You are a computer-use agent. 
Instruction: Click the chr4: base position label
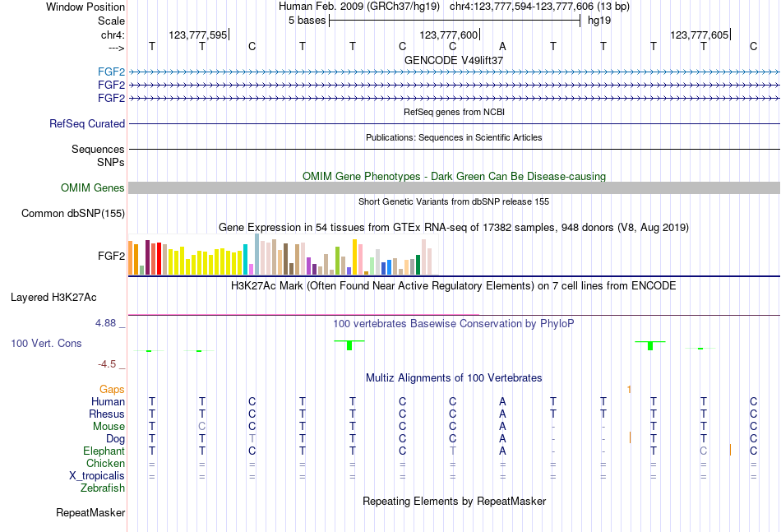[113, 35]
